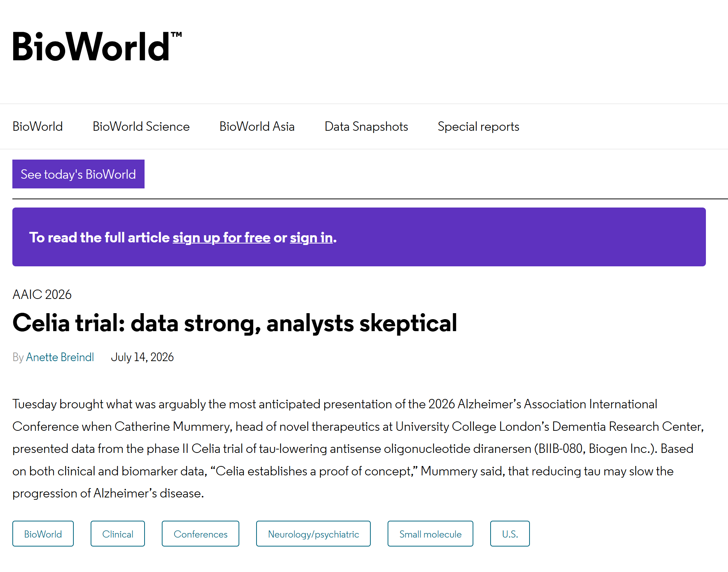Select Special reports in navigation

click(478, 127)
